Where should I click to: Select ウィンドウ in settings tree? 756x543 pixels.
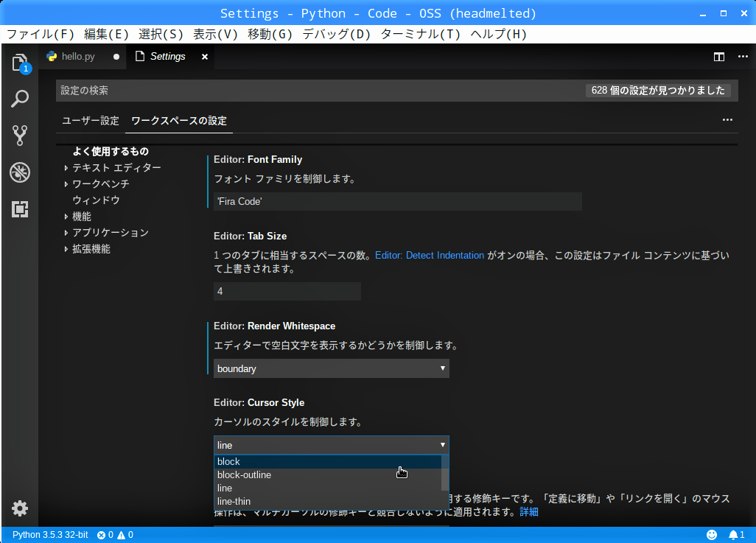click(96, 200)
